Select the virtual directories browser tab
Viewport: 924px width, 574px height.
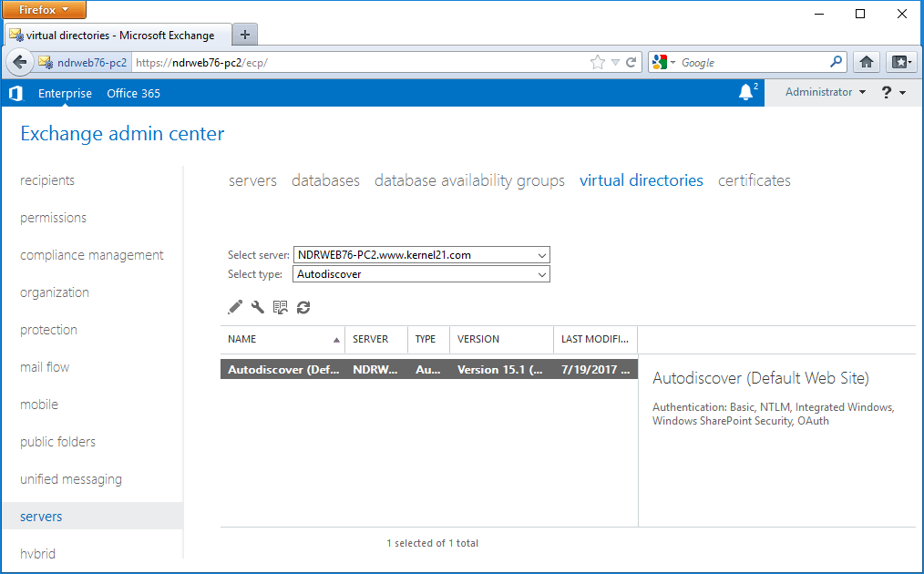[x=118, y=36]
